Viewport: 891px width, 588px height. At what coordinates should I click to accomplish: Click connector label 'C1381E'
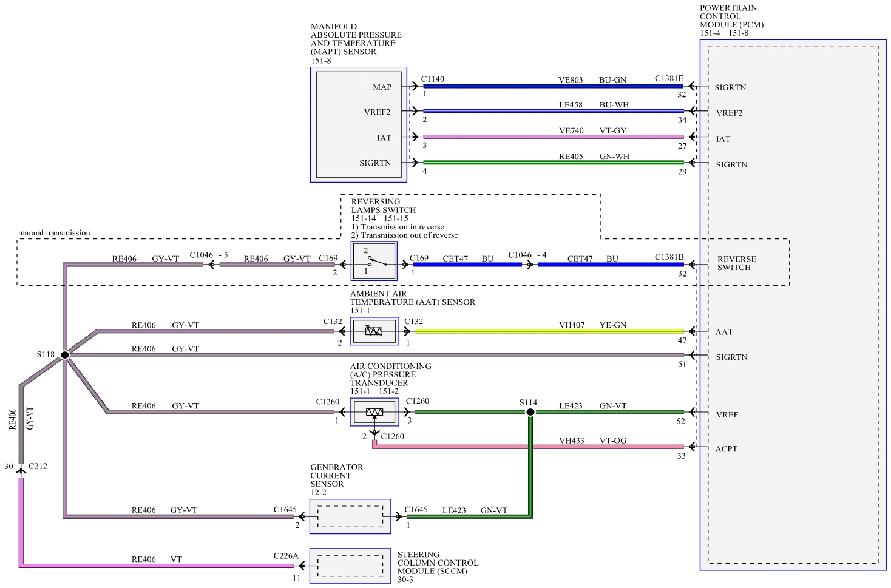(669, 78)
